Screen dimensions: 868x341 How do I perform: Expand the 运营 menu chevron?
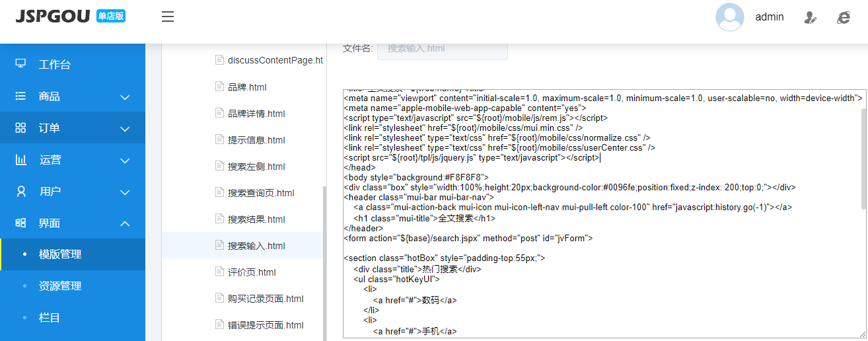125,161
